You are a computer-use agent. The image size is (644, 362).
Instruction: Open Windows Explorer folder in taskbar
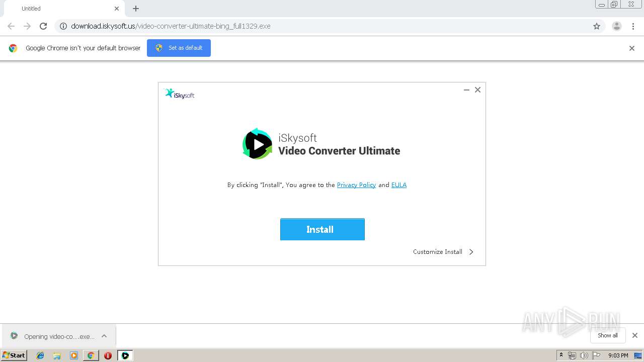57,355
